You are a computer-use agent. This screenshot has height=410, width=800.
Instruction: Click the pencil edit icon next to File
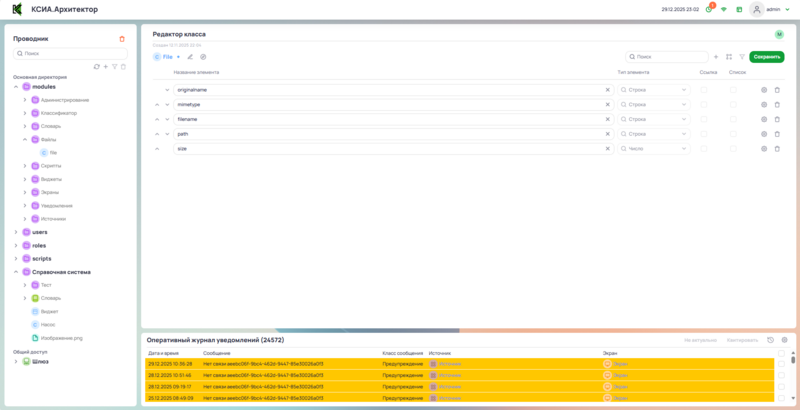[190, 57]
